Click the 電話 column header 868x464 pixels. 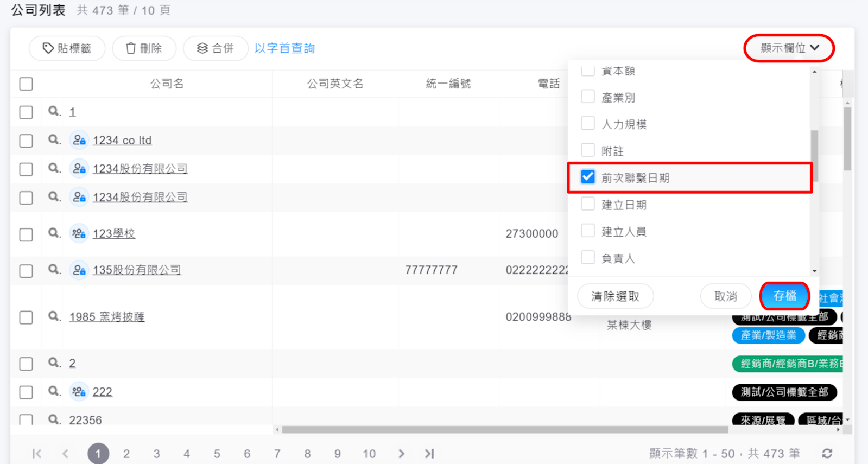[549, 84]
